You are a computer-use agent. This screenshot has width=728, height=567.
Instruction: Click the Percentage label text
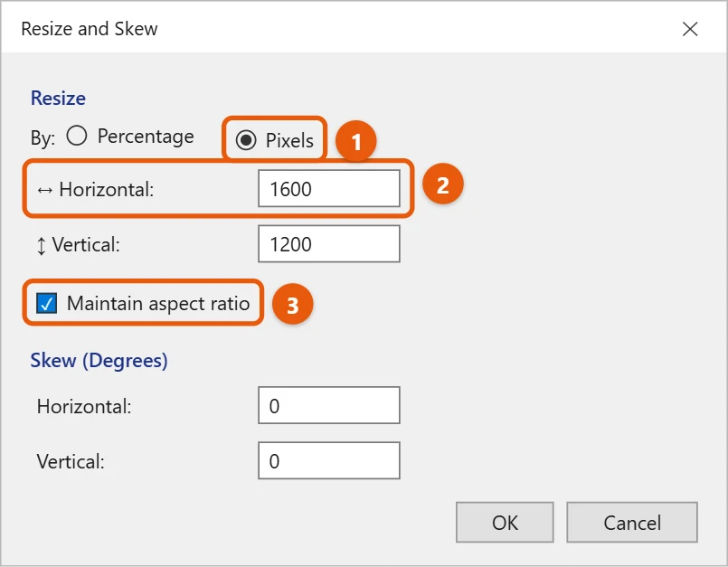pos(146,137)
